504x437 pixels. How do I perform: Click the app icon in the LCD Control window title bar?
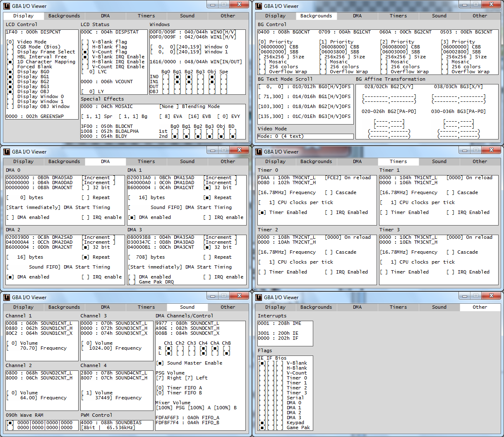[x=7, y=6]
